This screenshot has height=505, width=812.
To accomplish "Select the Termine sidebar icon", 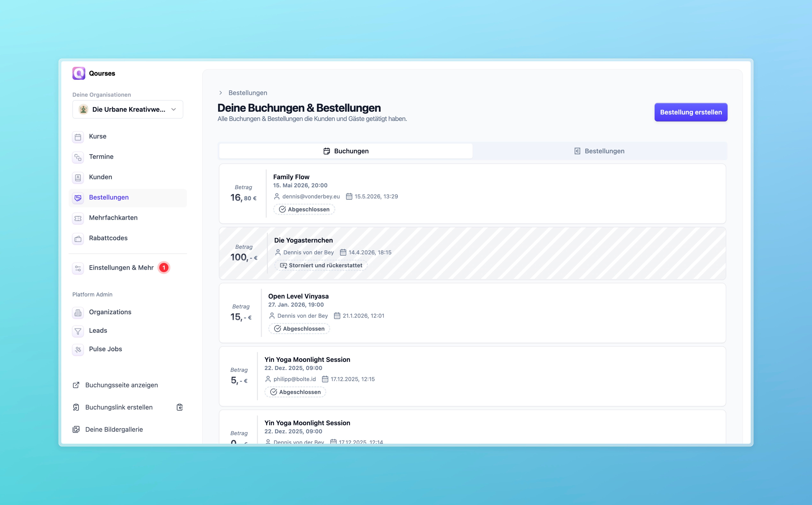I will click(x=78, y=157).
